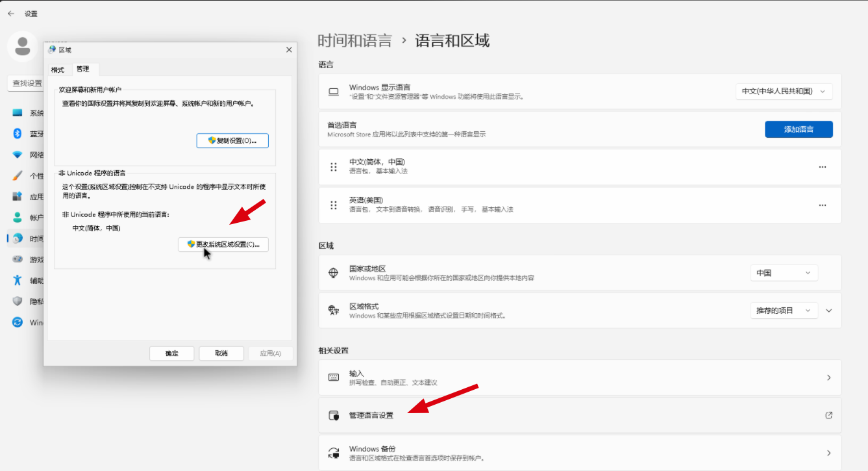Open the Network wifi sidebar icon
Screen dimensions: 868x471
click(18, 155)
